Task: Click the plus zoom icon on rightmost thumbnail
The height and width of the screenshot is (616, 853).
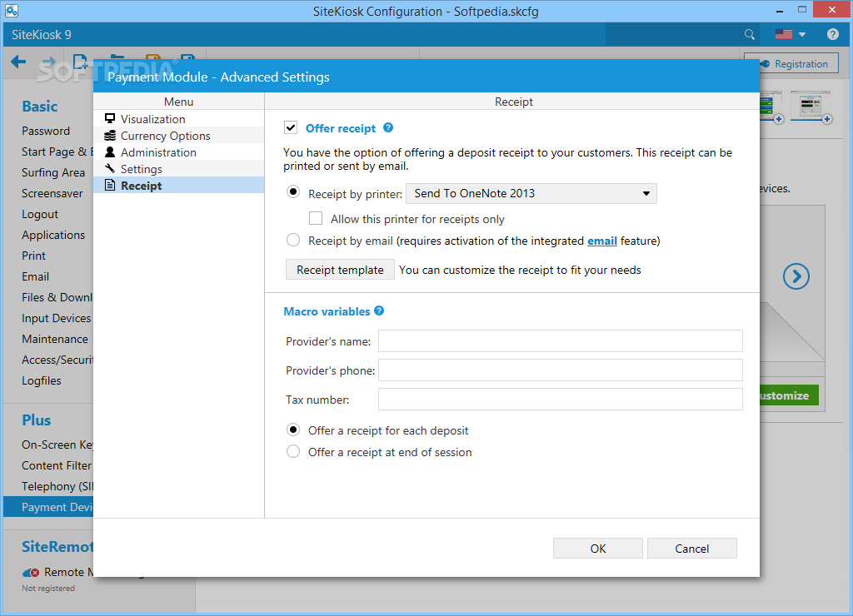Action: click(827, 119)
